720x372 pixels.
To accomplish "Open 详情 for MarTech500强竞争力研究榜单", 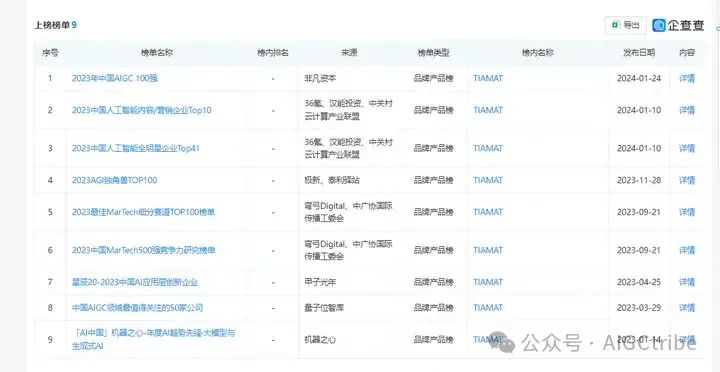I will 687,250.
